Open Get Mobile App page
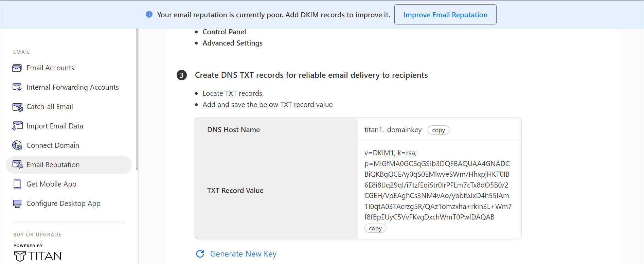The height and width of the screenshot is (264, 644). pos(69,184)
